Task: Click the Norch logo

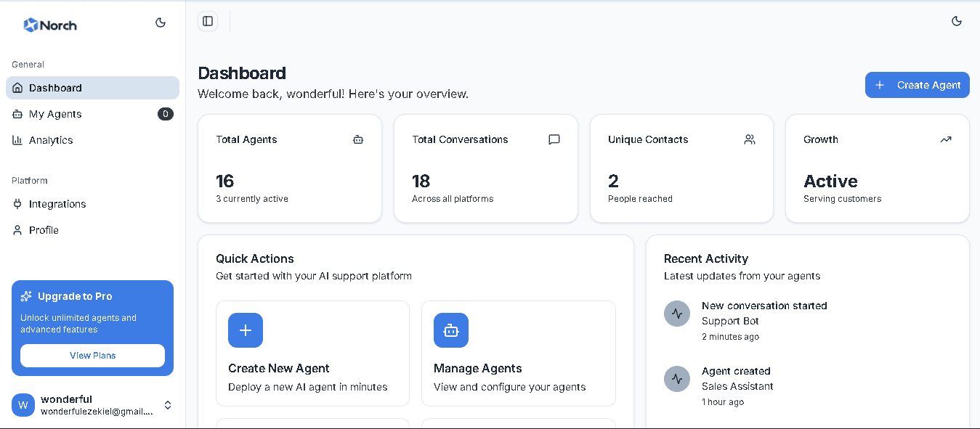Action: [x=50, y=25]
